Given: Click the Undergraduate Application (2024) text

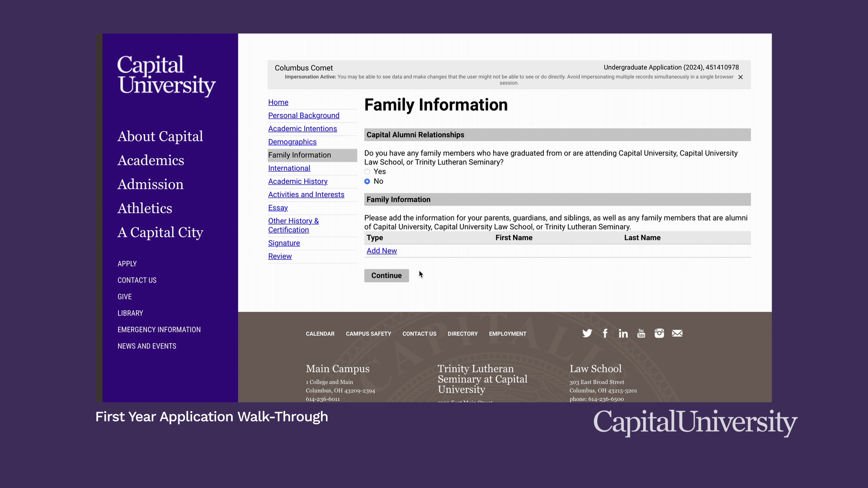Looking at the screenshot, I should click(x=671, y=67).
